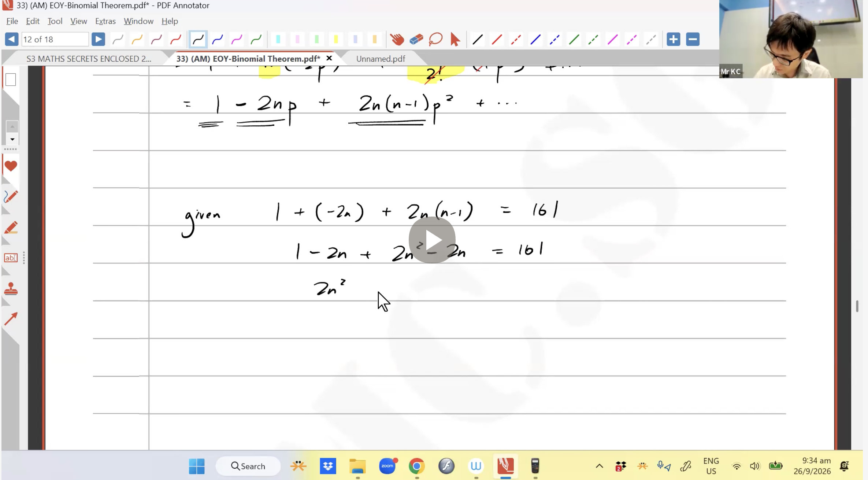Choose the cyan highlighter marker
868x480 pixels.
[278, 39]
